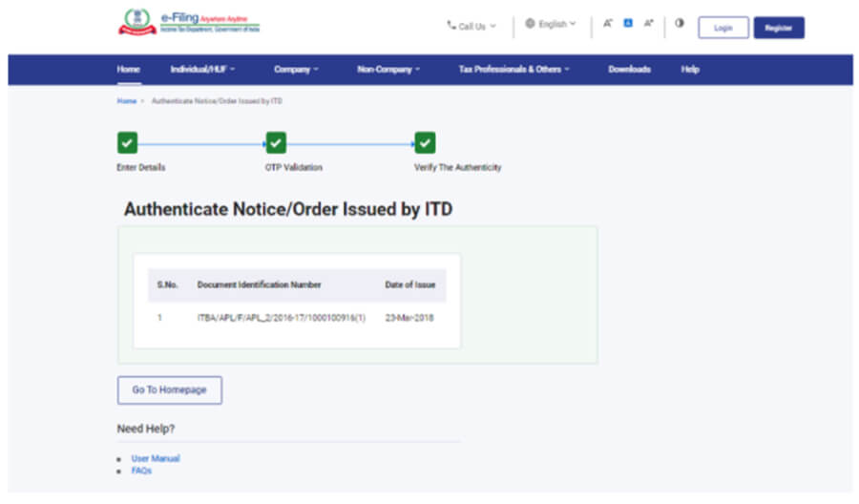Expand the English language selector

[551, 25]
